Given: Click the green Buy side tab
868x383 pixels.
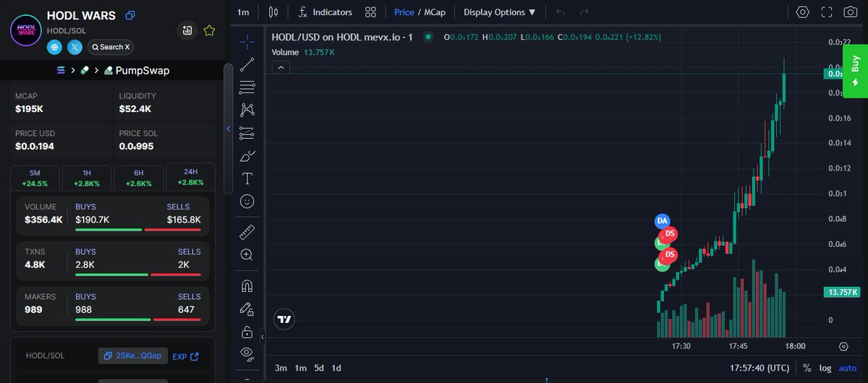Looking at the screenshot, I should 855,70.
